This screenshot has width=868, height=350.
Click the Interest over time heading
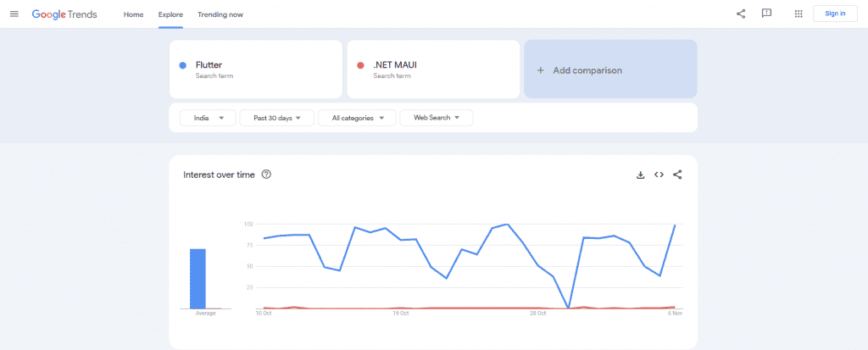(x=220, y=175)
